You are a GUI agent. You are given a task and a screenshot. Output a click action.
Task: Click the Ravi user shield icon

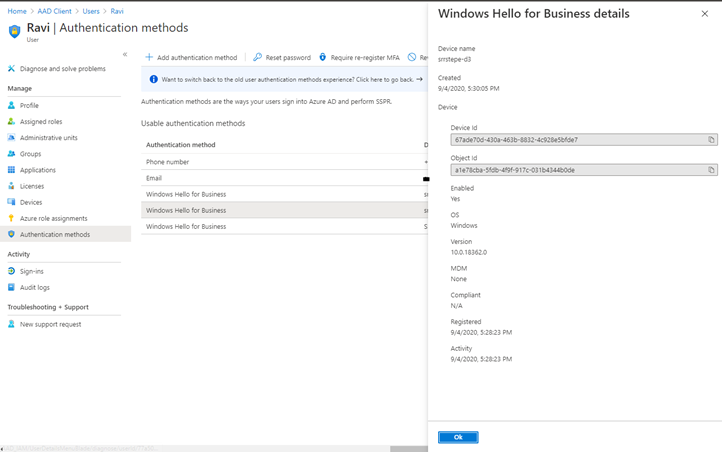(x=14, y=31)
